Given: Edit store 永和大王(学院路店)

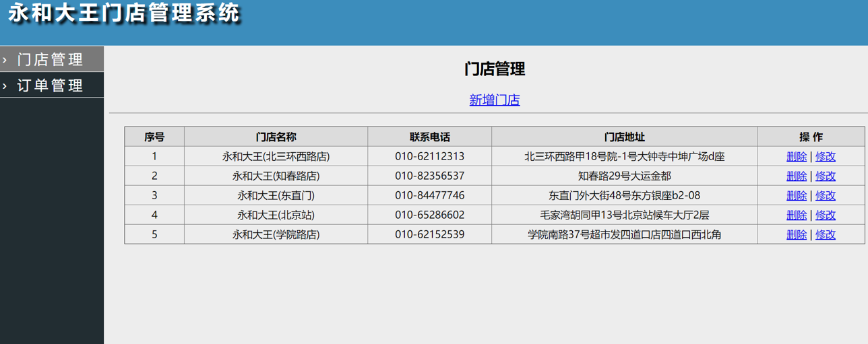Looking at the screenshot, I should (826, 234).
